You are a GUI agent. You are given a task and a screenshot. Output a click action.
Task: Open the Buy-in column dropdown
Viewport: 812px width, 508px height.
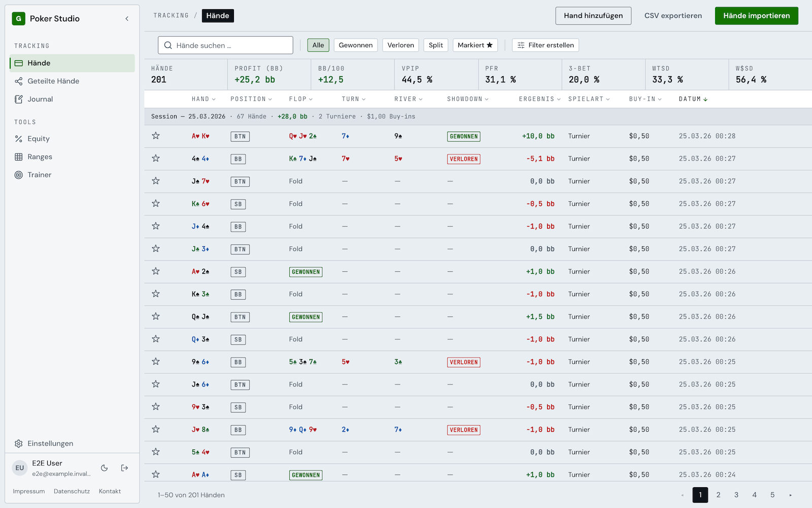click(x=646, y=99)
